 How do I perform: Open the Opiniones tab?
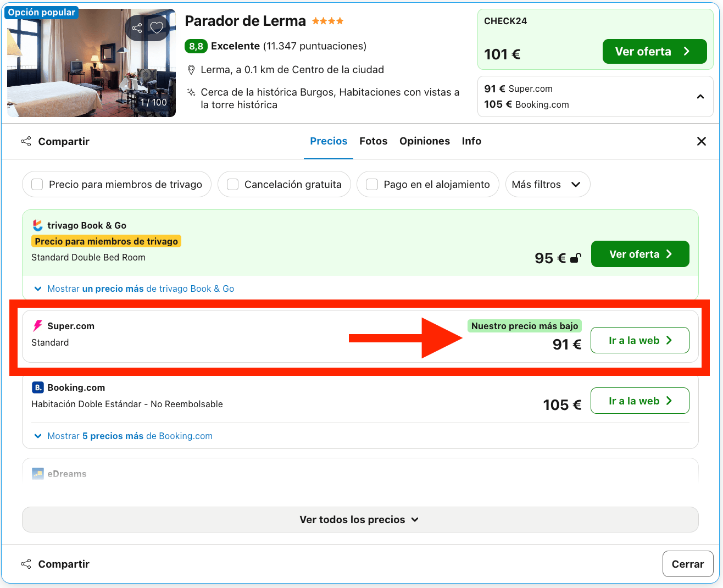tap(425, 141)
